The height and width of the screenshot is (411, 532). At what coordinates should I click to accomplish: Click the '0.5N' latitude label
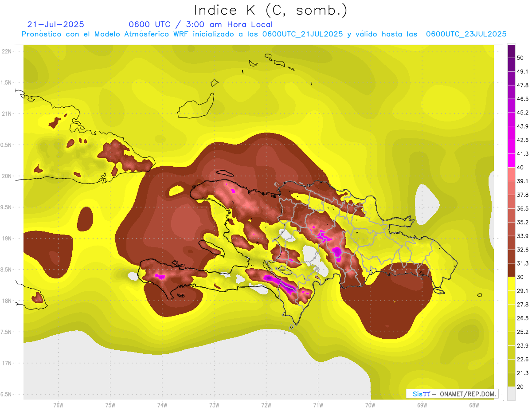click(x=7, y=145)
